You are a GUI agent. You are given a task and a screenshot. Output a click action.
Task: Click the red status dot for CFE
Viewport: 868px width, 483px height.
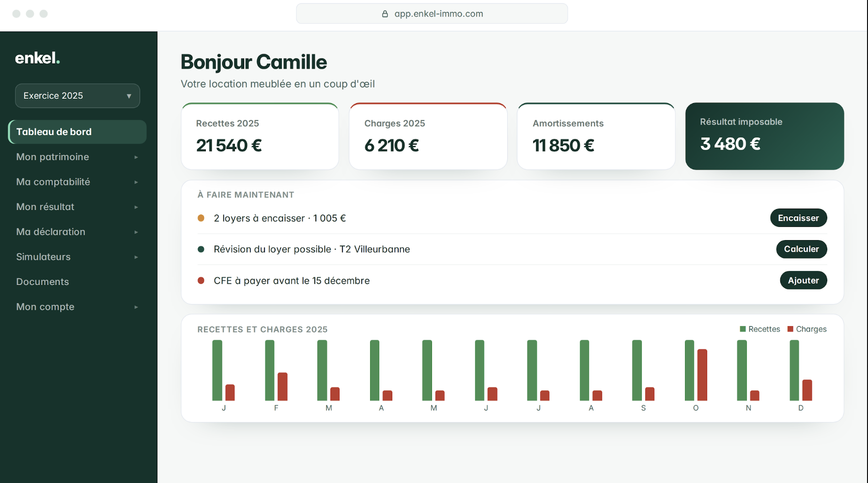(x=201, y=281)
